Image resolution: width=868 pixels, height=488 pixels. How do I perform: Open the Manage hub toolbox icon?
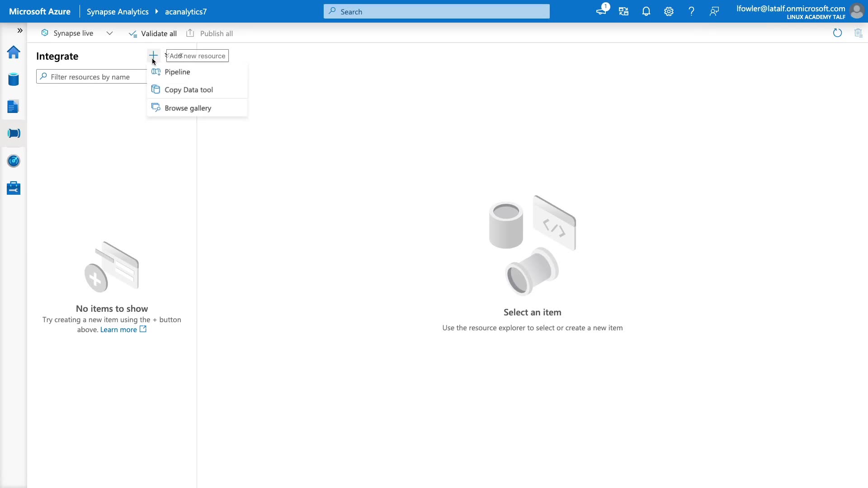click(14, 188)
